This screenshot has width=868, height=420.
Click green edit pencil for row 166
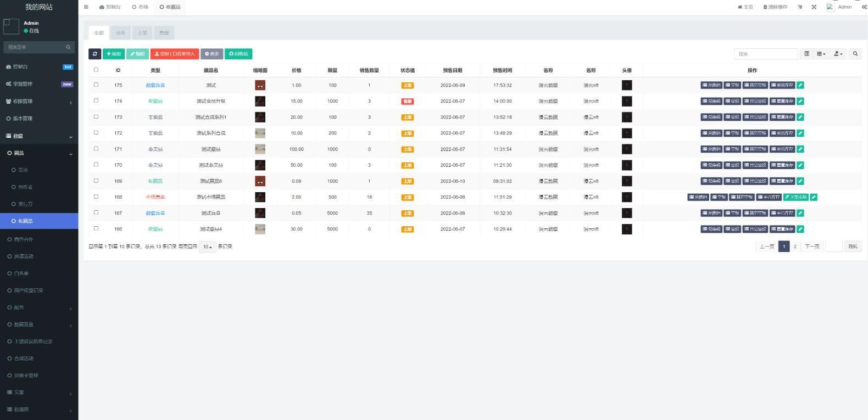coord(800,229)
